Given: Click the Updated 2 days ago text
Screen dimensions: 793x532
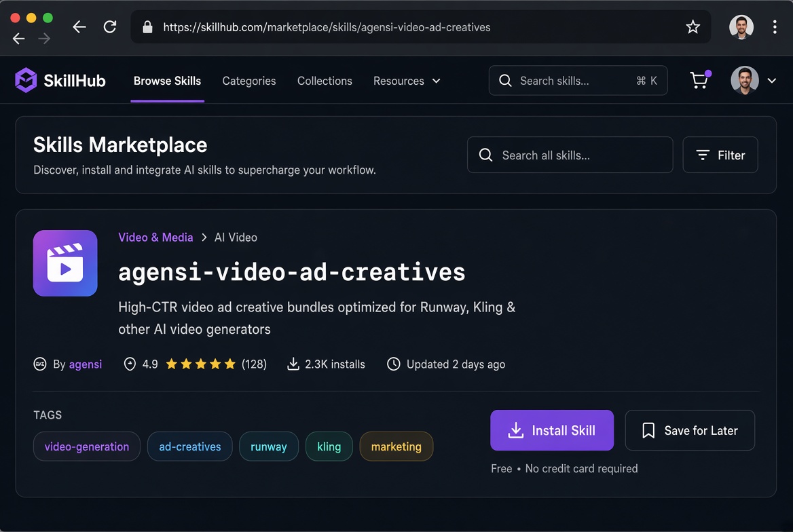Looking at the screenshot, I should 456,364.
